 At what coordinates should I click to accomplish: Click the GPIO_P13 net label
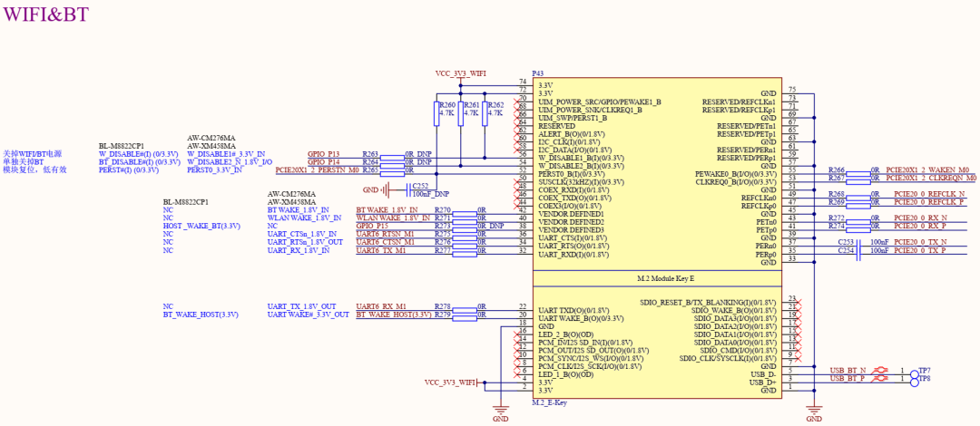point(324,154)
